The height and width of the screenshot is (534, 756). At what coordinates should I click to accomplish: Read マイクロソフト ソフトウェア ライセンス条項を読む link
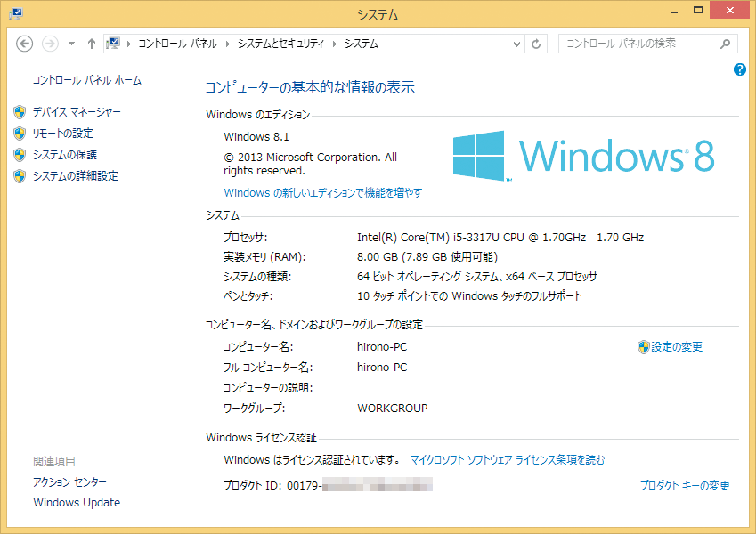[x=508, y=460]
